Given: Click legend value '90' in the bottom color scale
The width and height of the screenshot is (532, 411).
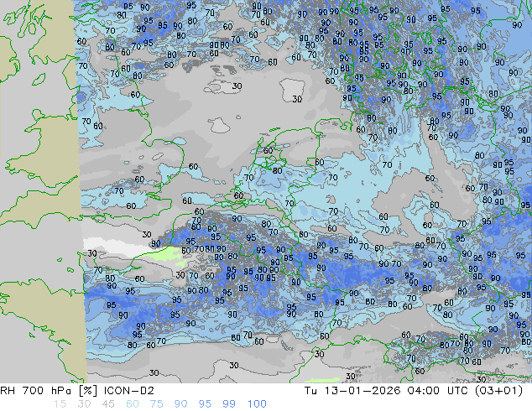Looking at the screenshot, I should click(x=181, y=404).
